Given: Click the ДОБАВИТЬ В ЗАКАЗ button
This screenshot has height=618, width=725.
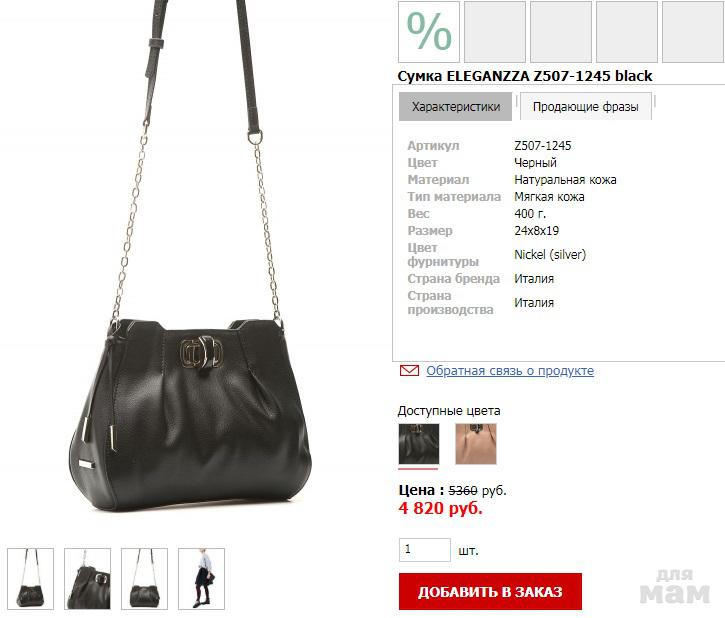Looking at the screenshot, I should (x=490, y=592).
